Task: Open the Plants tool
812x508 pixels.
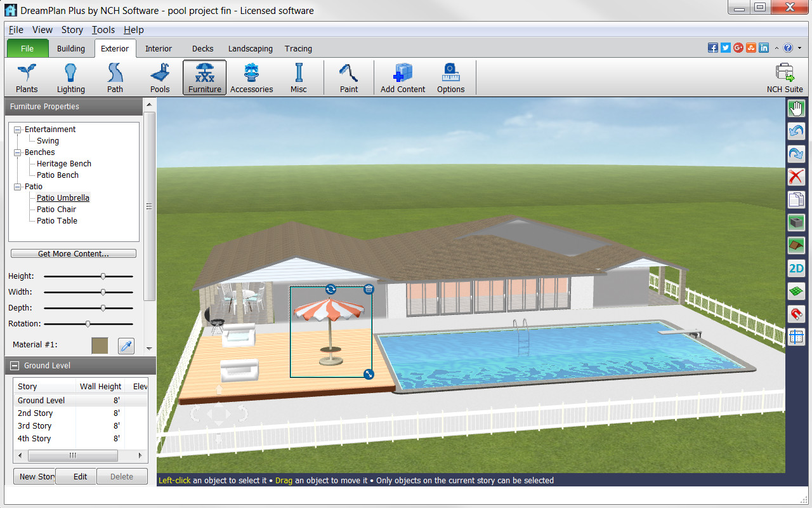Action: [26, 77]
